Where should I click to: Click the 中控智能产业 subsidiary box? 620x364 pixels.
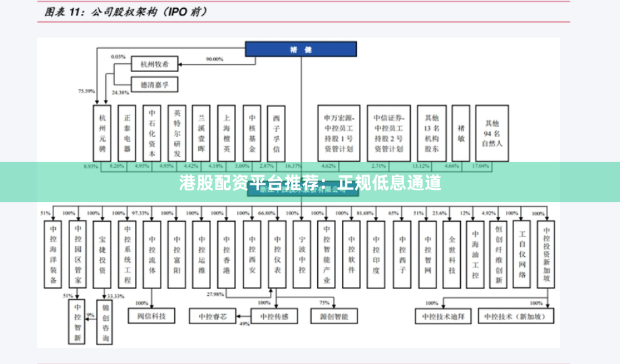pyautogui.click(x=327, y=254)
